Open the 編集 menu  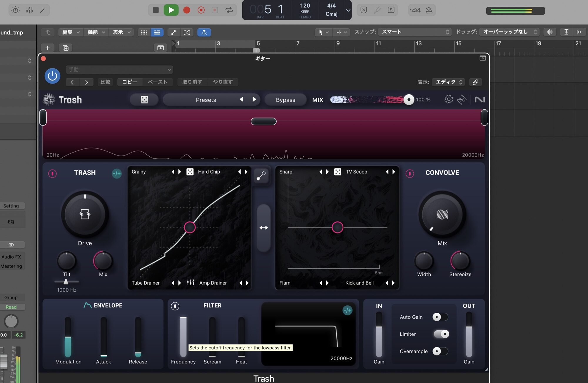pyautogui.click(x=71, y=32)
